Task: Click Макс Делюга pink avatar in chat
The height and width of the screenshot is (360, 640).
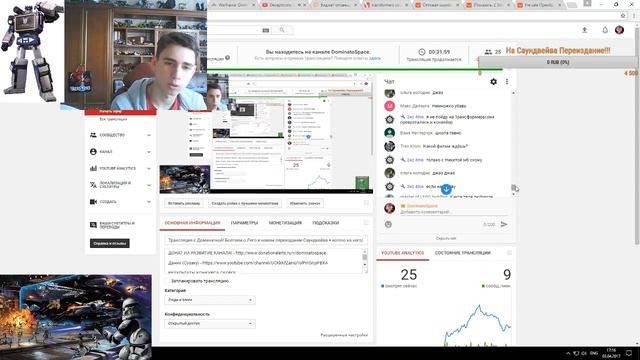Action: [389, 106]
